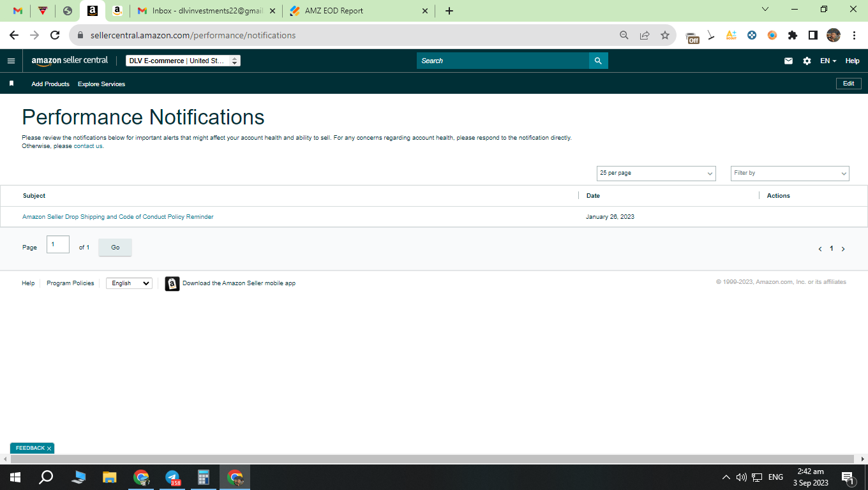Open Windows taskbar search
Viewport: 868px width, 490px height.
click(x=46, y=477)
